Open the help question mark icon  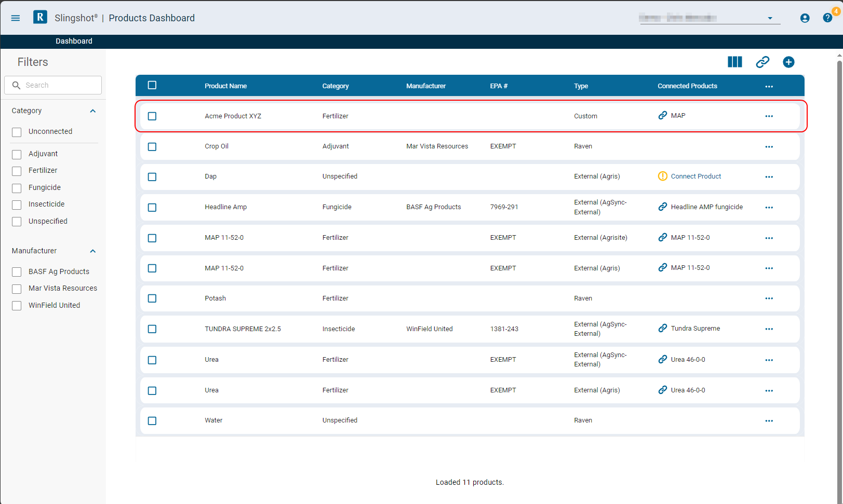tap(827, 18)
